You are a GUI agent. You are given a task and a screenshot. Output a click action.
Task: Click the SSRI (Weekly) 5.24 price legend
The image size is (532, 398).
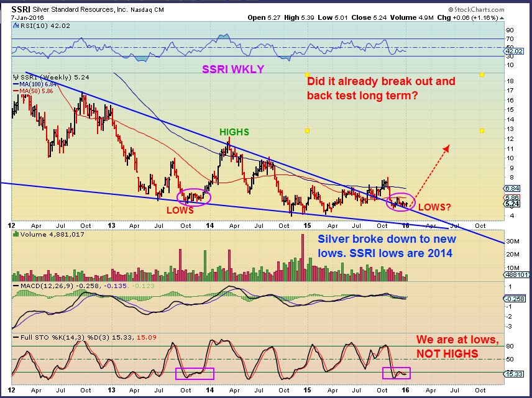pyautogui.click(x=55, y=77)
